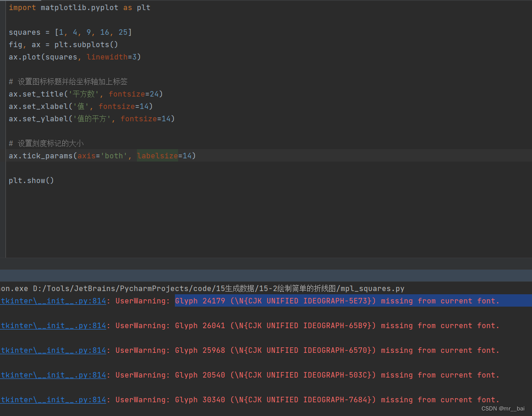532x416 pixels.
Task: Open the first tkinter __init__.py:814 link
Action: click(x=53, y=301)
